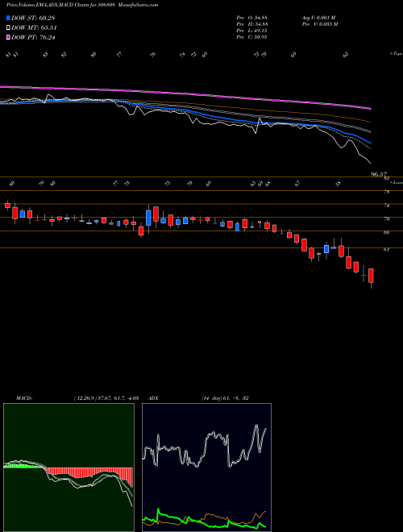Click the 'Avg V: 0.001 M' volume text
The height and width of the screenshot is (532, 403).
[318, 18]
